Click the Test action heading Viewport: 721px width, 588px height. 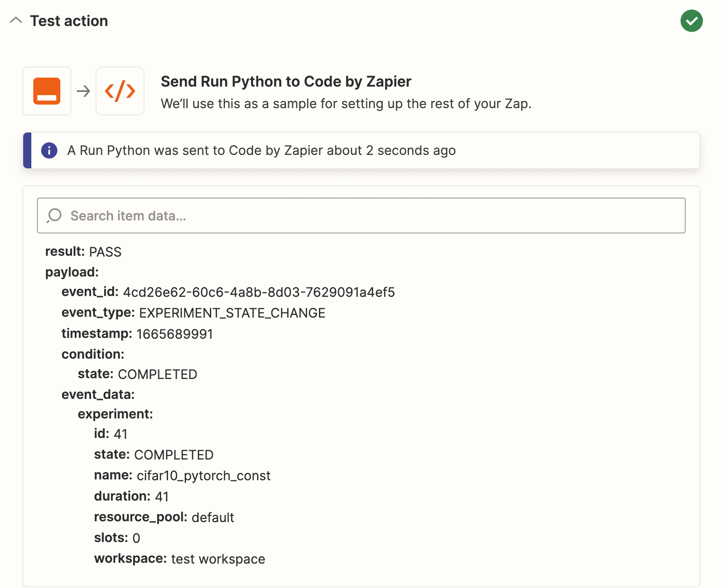(69, 21)
